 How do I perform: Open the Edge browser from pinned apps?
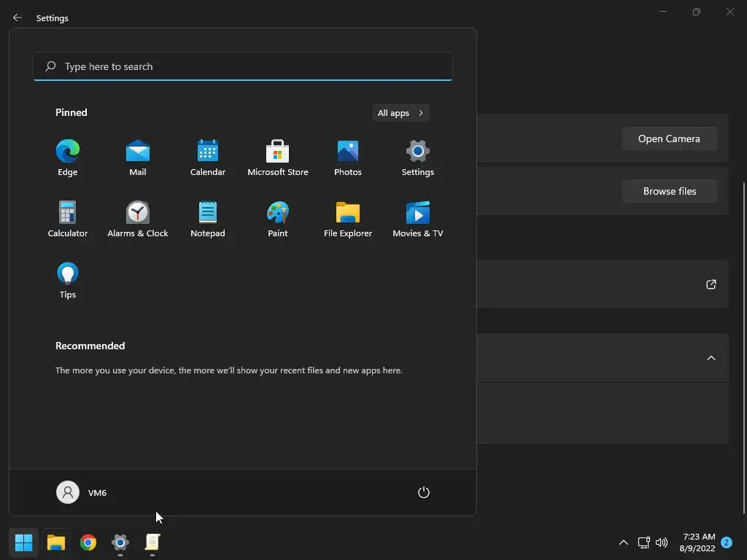(x=68, y=157)
